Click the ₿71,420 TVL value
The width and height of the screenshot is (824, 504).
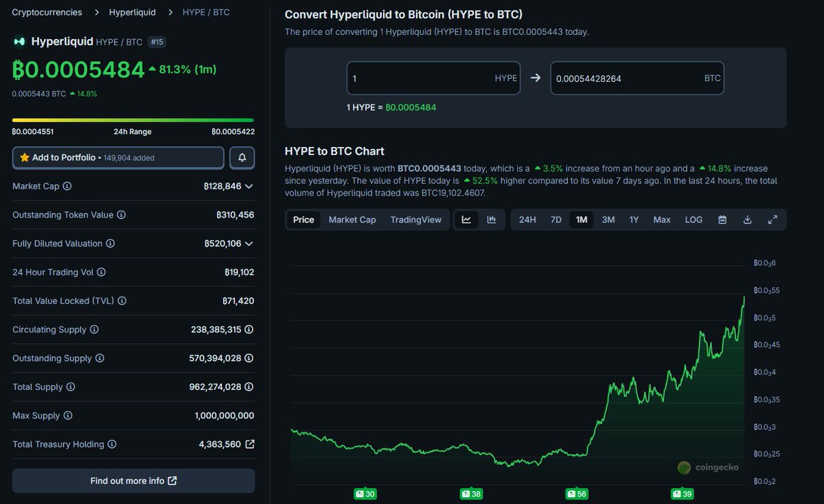[x=238, y=301]
